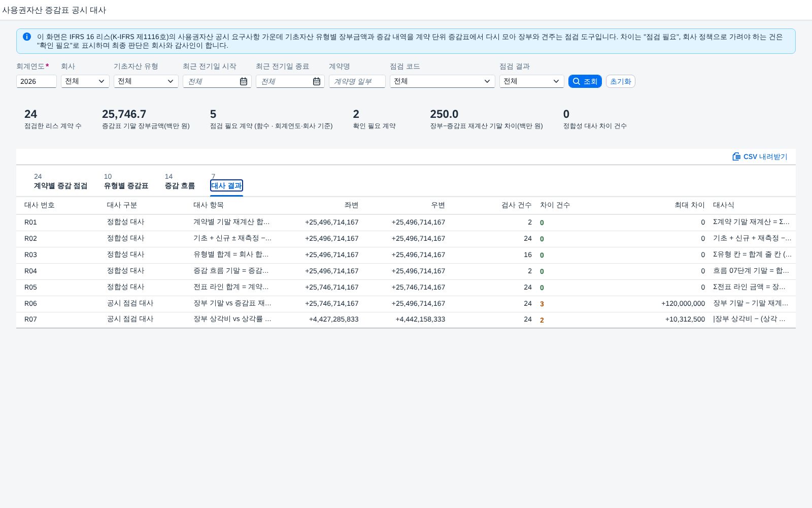Click the 검사 건수 column header

point(517,205)
